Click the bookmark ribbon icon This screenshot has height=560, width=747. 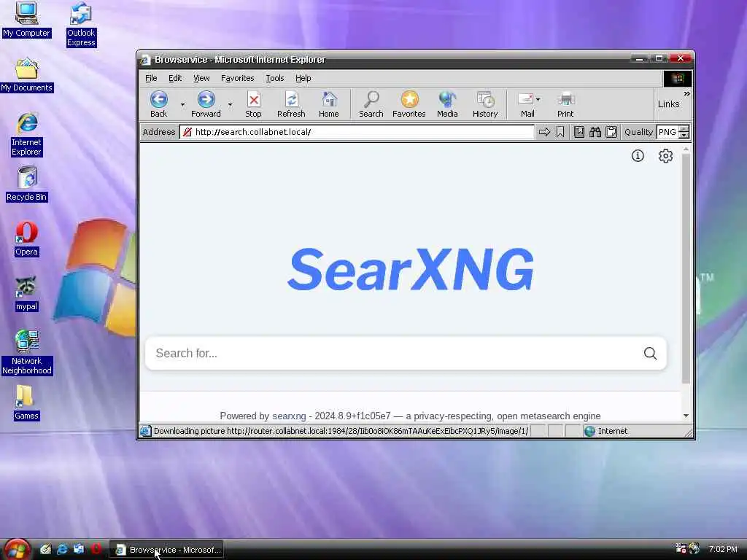point(560,132)
